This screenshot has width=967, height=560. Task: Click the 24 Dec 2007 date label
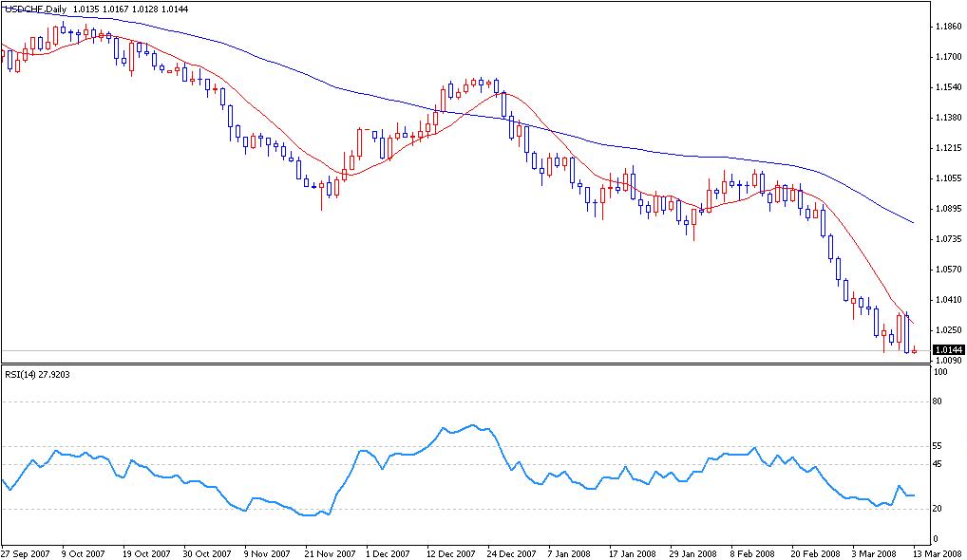pyautogui.click(x=512, y=554)
